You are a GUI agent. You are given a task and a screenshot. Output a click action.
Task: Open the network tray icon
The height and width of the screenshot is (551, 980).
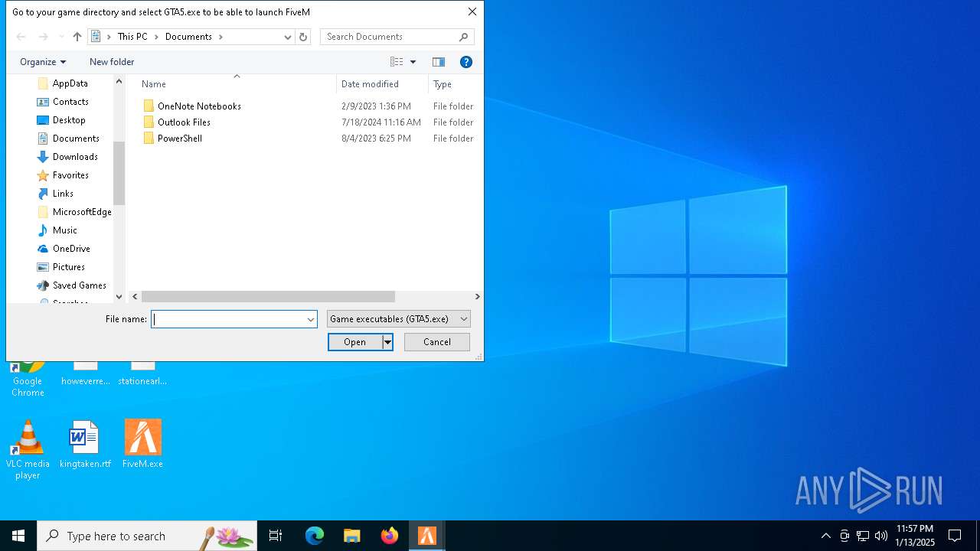click(x=863, y=536)
